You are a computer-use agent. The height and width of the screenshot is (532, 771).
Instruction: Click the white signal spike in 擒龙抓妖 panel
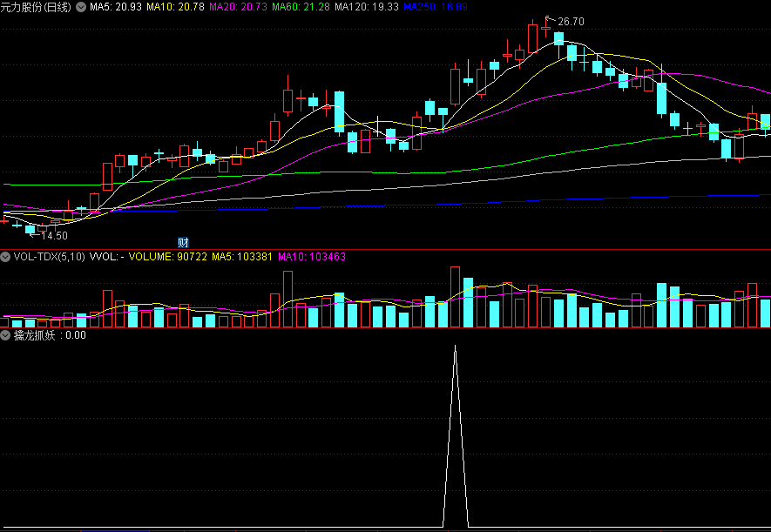pos(456,436)
